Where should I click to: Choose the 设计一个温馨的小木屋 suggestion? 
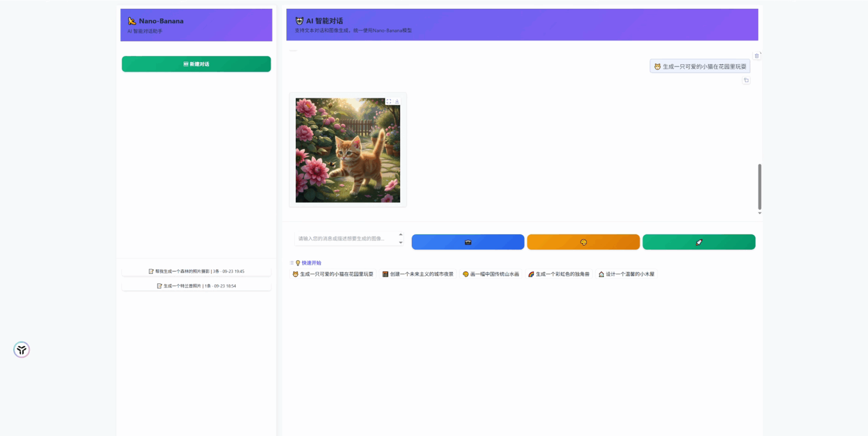click(x=626, y=274)
